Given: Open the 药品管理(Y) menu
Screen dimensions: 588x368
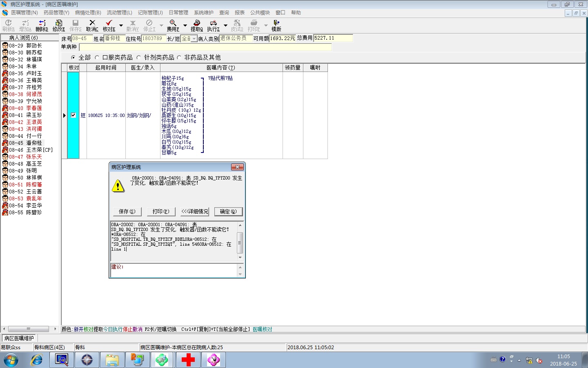Looking at the screenshot, I should coord(56,13).
